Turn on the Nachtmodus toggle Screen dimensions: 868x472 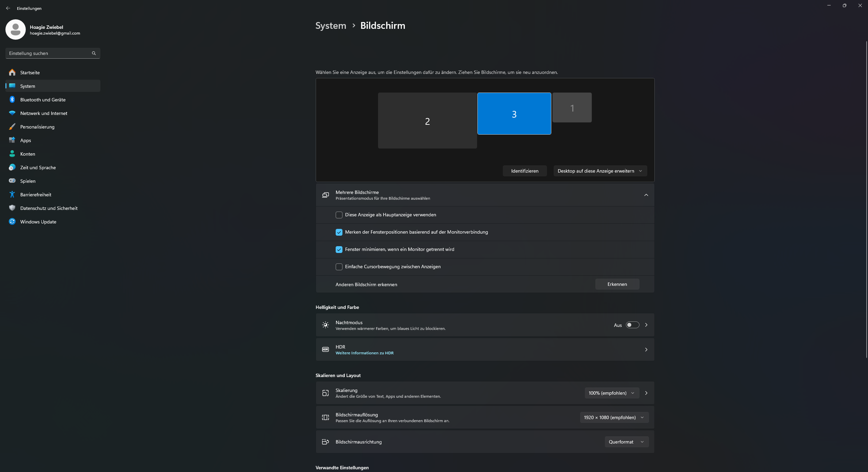[632, 325]
